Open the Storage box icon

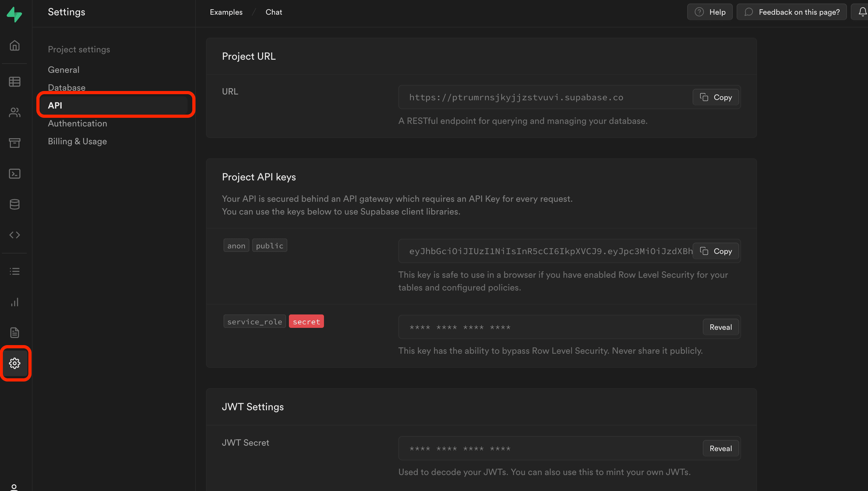pyautogui.click(x=14, y=143)
